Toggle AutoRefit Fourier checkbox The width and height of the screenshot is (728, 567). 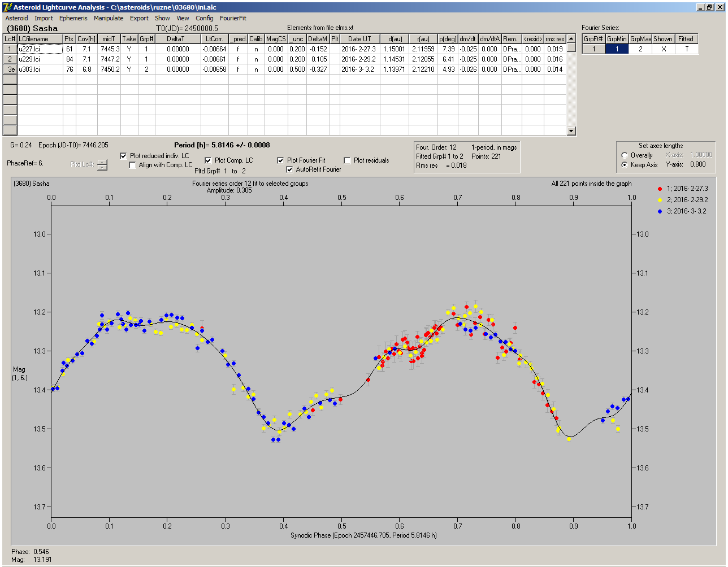point(289,169)
